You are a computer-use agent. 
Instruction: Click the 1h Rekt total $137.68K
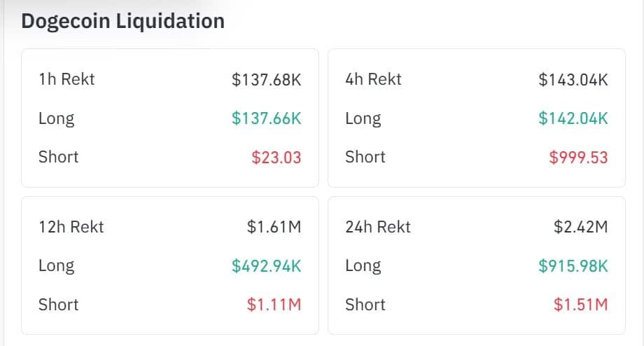pyautogui.click(x=266, y=80)
